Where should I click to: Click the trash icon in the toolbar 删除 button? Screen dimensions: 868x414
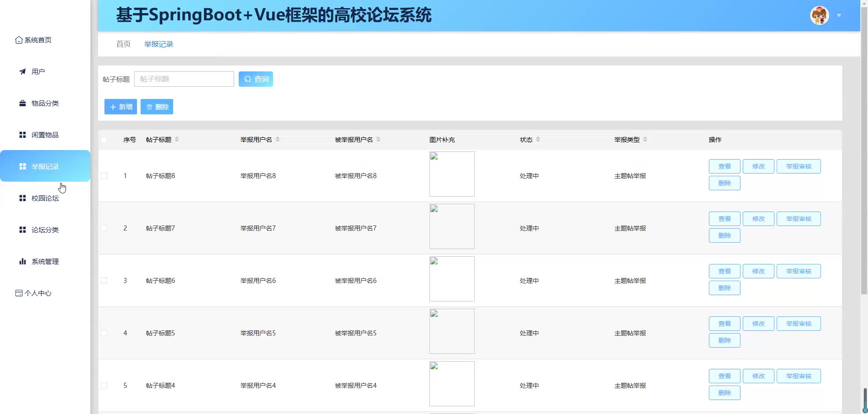pos(149,107)
